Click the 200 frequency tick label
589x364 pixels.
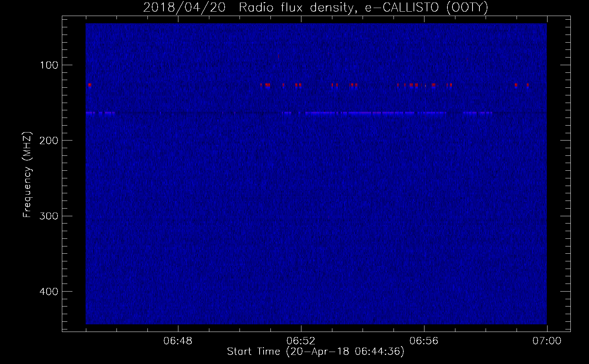pos(49,141)
